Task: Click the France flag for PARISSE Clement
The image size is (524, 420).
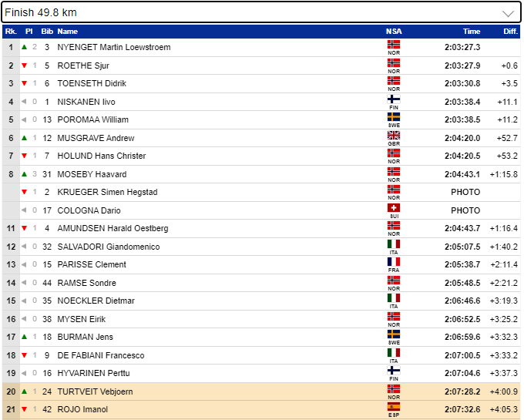Action: click(x=394, y=262)
